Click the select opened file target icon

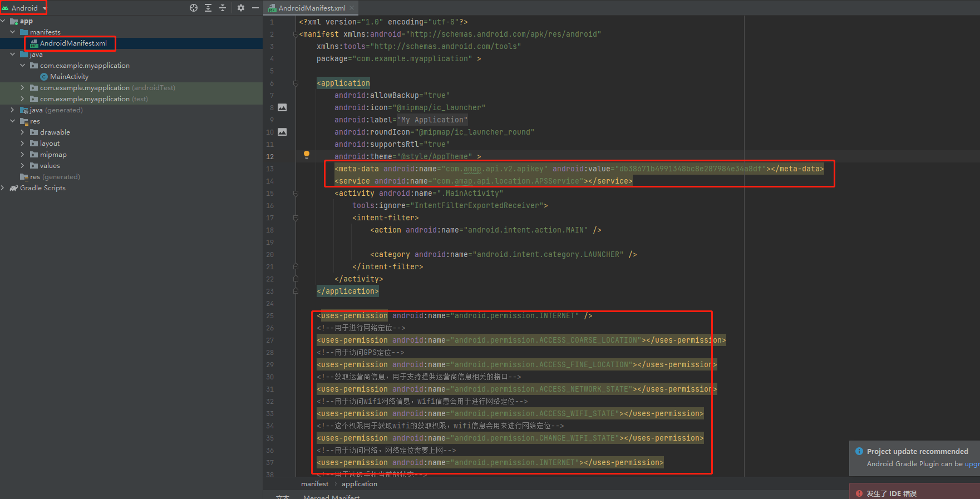pos(194,8)
